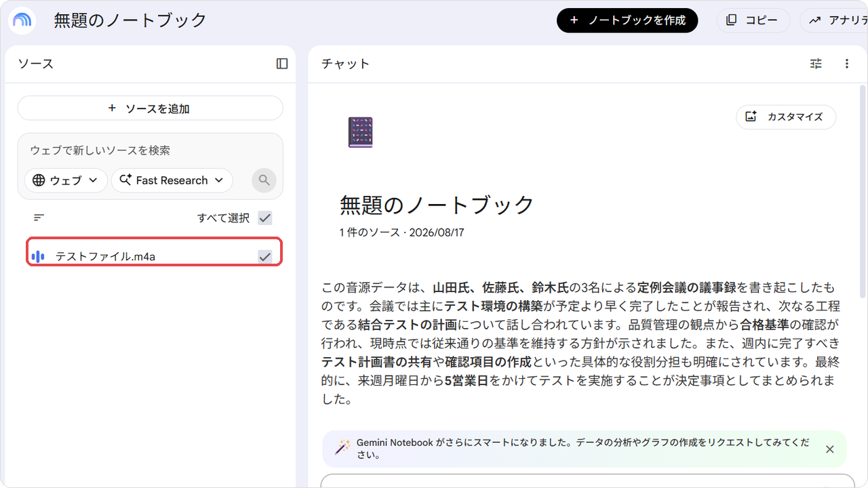868x488 pixels.
Task: Click the ソース panel heading
Action: 36,64
